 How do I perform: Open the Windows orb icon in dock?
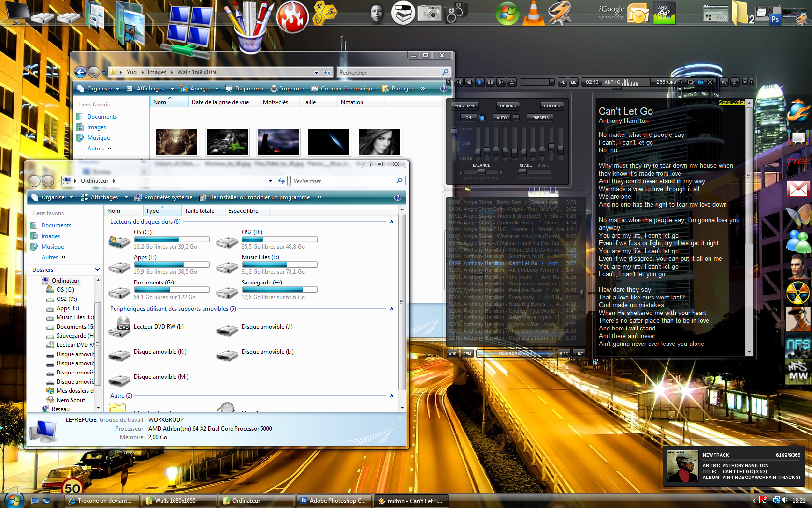[507, 13]
